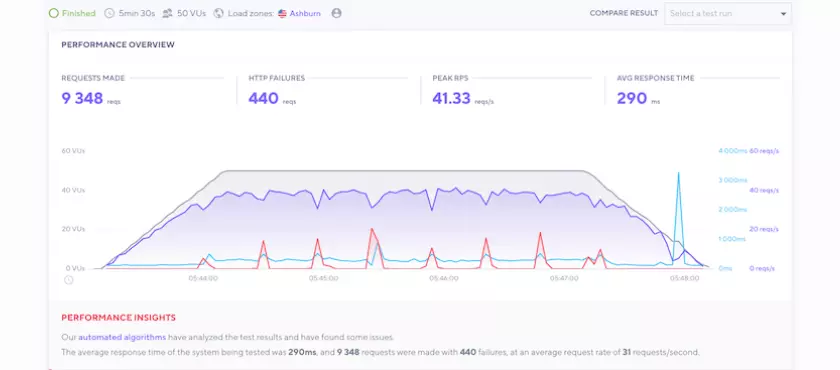Image resolution: width=840 pixels, height=370 pixels.
Task: Open the Select a test run dropdown
Action: tap(728, 13)
